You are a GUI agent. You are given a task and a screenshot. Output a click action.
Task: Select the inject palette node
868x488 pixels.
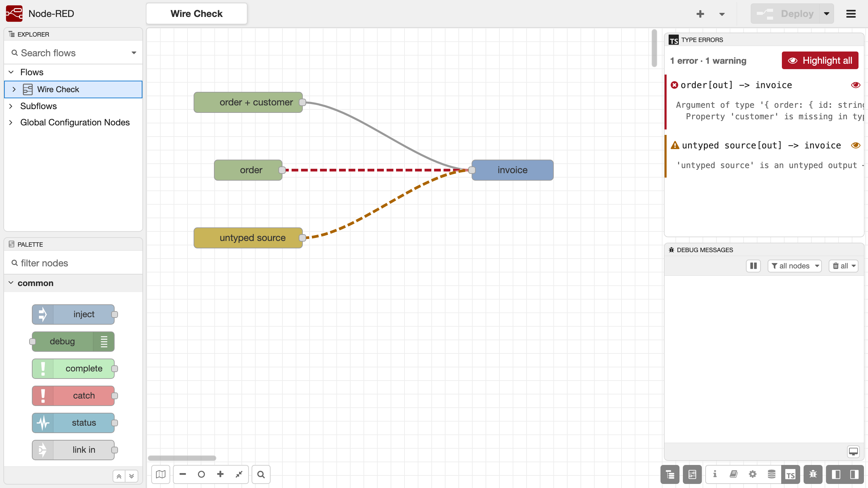[x=73, y=314]
